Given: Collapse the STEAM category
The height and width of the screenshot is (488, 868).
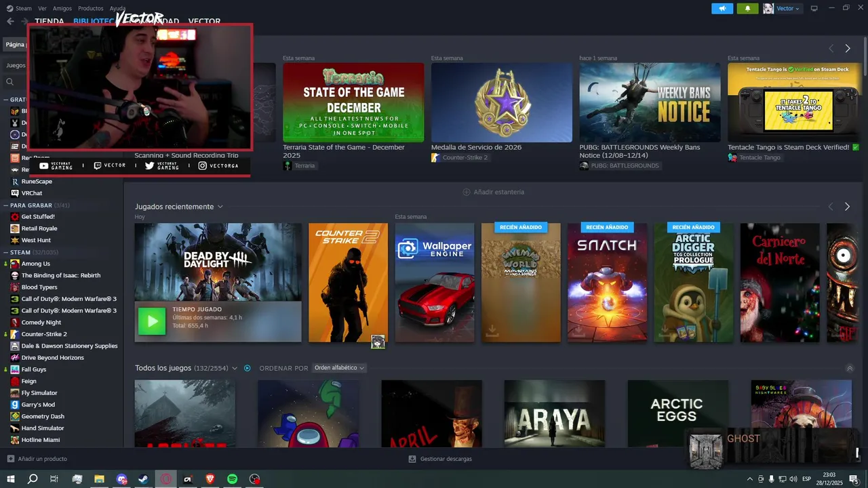Looking at the screenshot, I should point(5,252).
